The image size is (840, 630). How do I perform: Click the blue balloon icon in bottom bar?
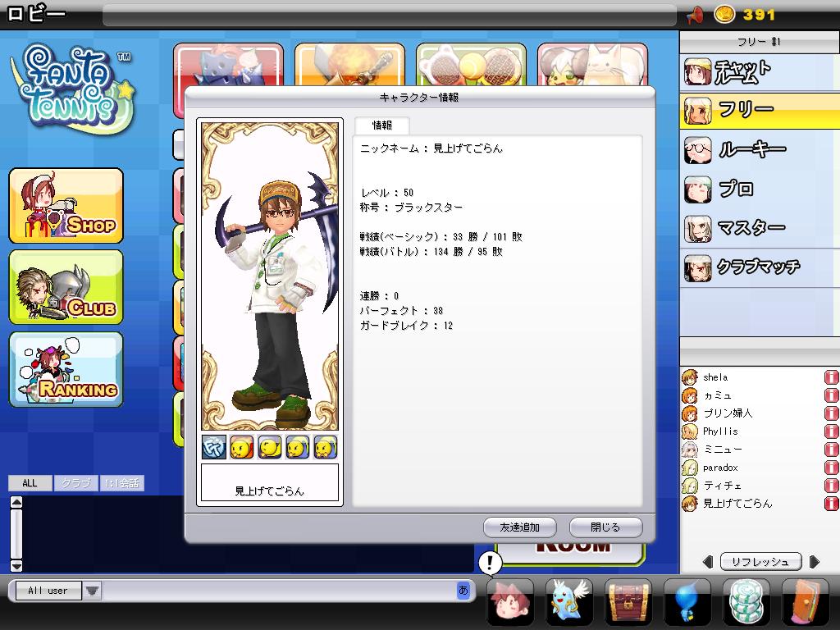pyautogui.click(x=687, y=602)
